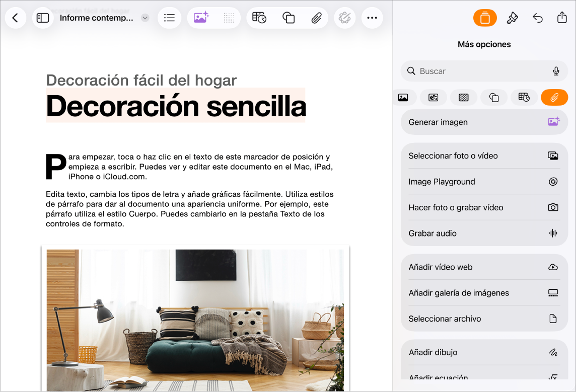This screenshot has width=576, height=392.
Task: Open the list formatting icon
Action: click(169, 18)
